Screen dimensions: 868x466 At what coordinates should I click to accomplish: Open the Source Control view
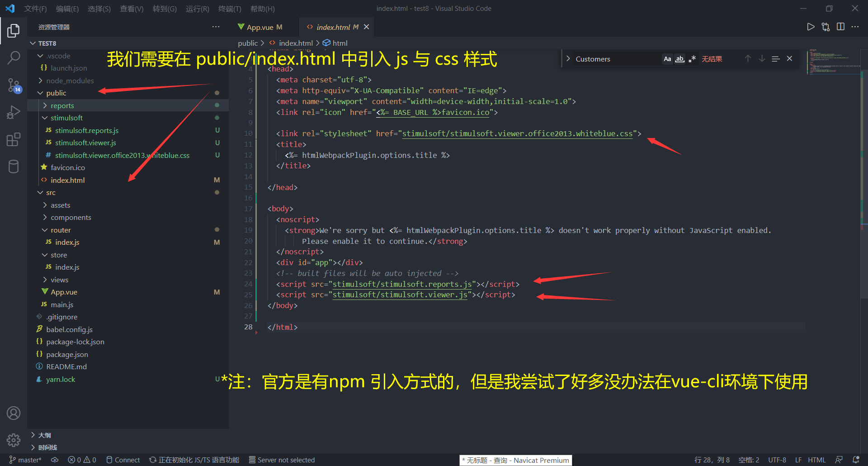pyautogui.click(x=14, y=85)
